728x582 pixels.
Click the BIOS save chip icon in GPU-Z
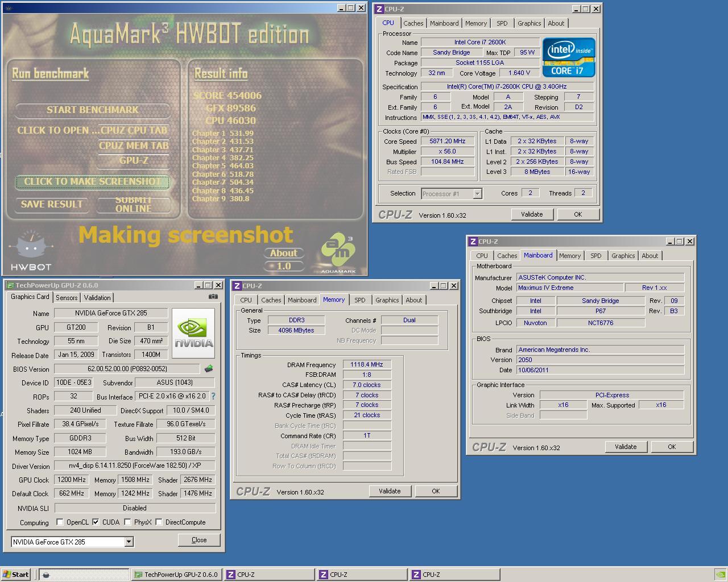point(209,369)
